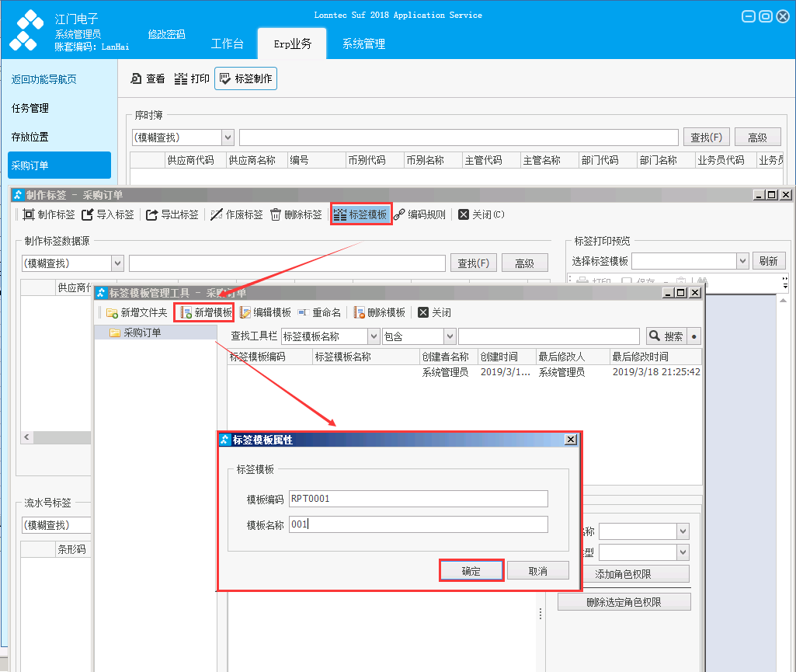
Task: Click data source horizontal scrollbar left arrow
Action: click(x=27, y=437)
